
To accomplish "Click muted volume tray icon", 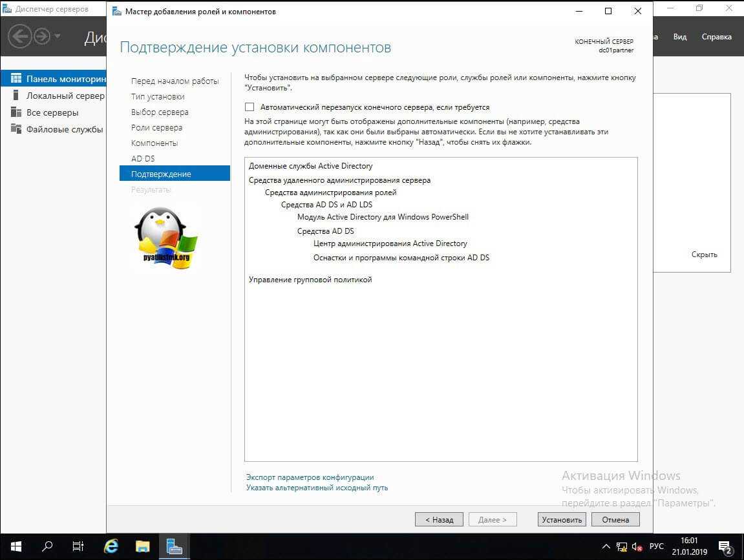I will [x=637, y=547].
